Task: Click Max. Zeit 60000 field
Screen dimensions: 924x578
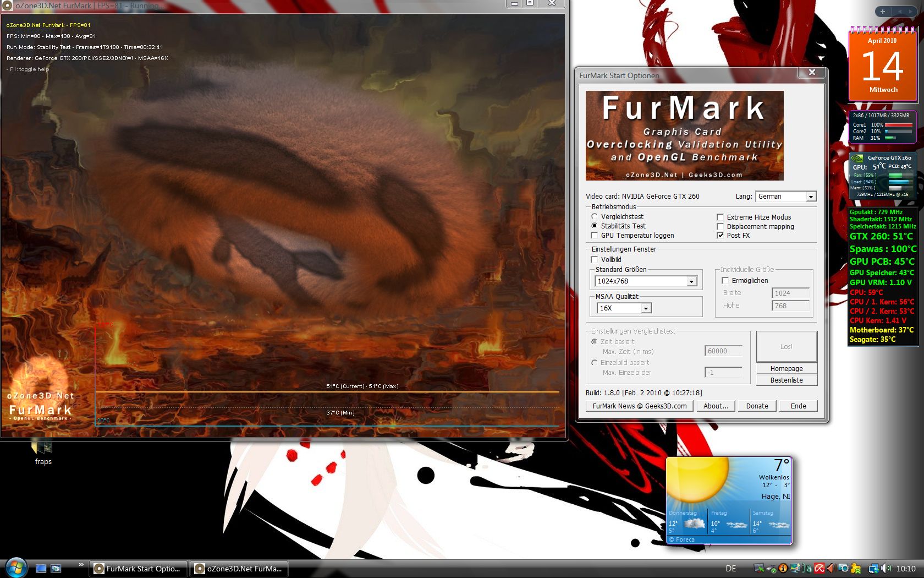Action: 723,351
